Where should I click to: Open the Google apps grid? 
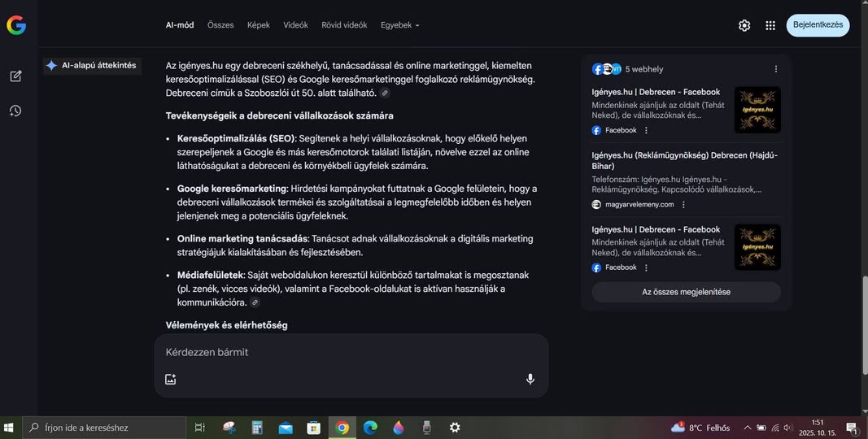click(x=770, y=25)
